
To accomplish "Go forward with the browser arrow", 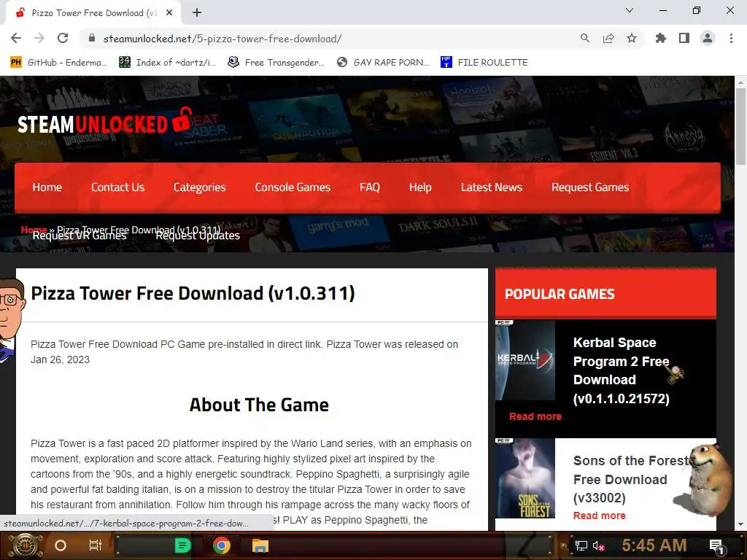I will [39, 38].
